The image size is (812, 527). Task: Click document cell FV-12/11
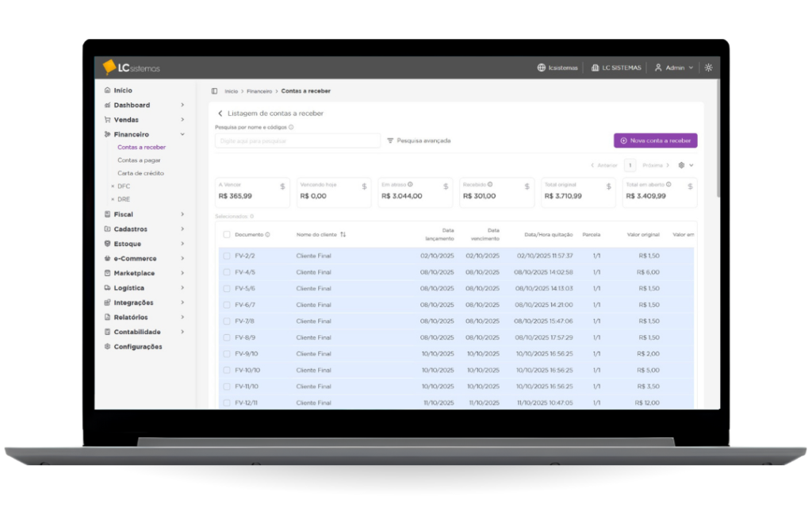pos(246,402)
